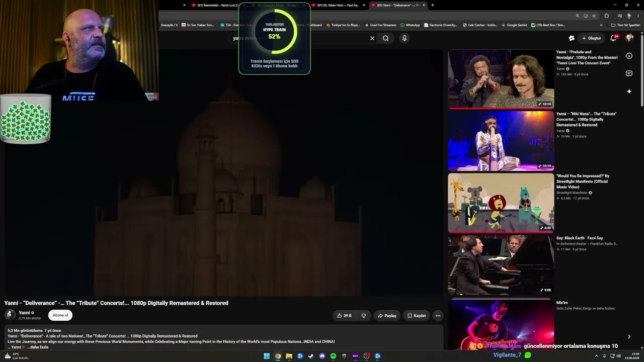Dislike the Yanni Deliverance video
Image resolution: width=644 pixels, height=362 pixels.
[x=364, y=316]
